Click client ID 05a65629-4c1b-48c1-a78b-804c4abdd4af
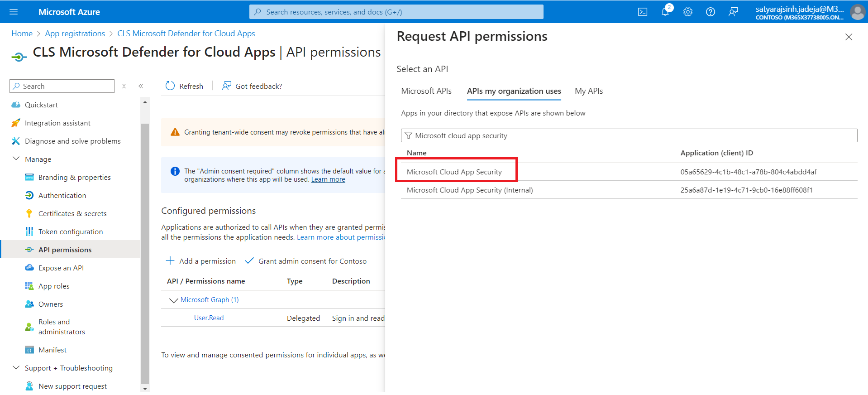The image size is (868, 395). (x=749, y=172)
